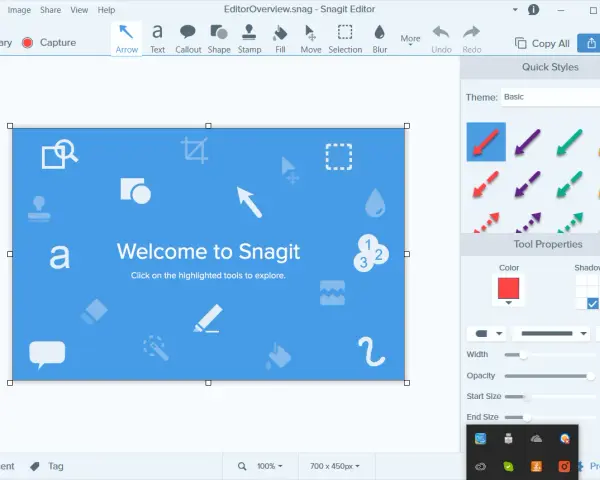Click the speech bubble icon on canvas
Image resolution: width=600 pixels, height=480 pixels.
pos(47,354)
